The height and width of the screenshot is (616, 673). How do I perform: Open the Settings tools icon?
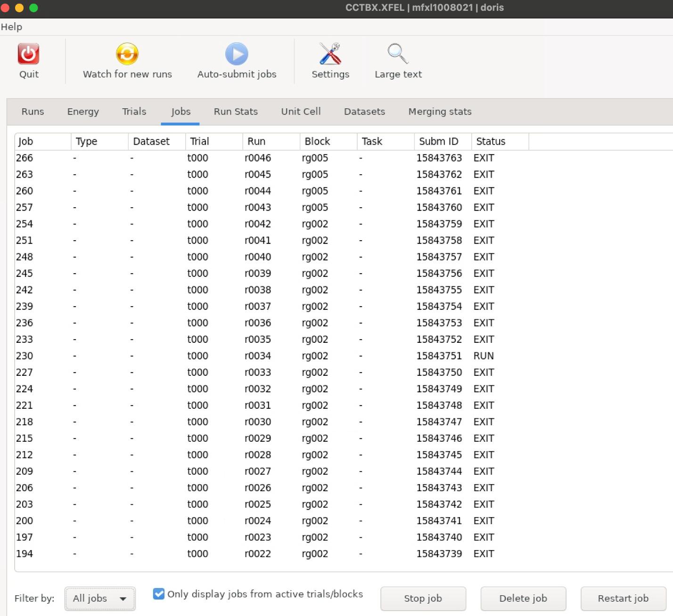pyautogui.click(x=330, y=54)
